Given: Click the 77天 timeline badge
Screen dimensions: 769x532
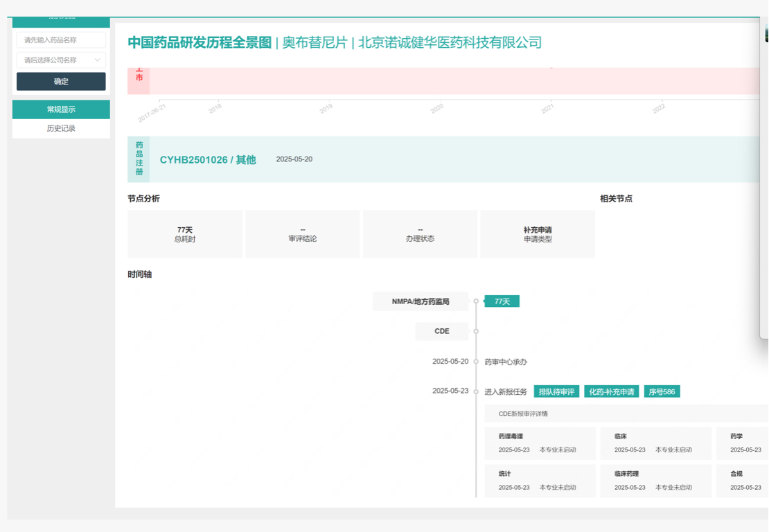Looking at the screenshot, I should click(502, 301).
